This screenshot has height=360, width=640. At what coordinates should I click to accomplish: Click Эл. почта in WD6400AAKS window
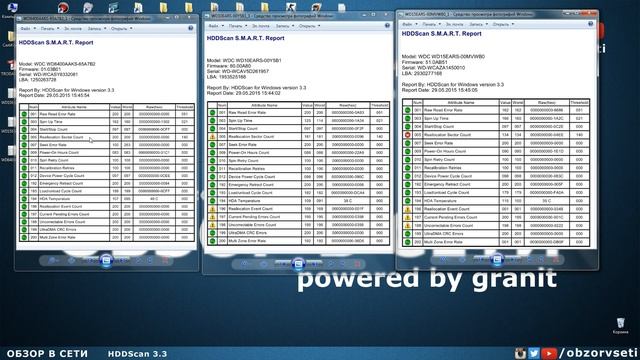73,29
